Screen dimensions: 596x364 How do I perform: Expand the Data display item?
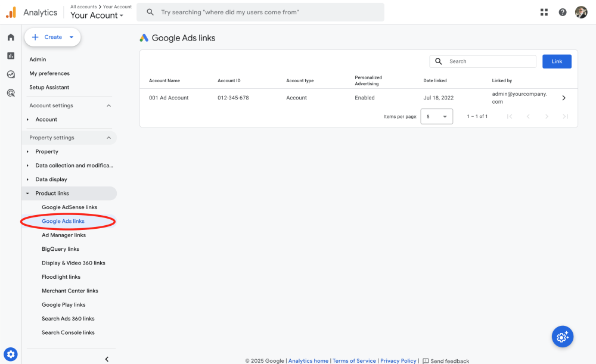(x=27, y=179)
